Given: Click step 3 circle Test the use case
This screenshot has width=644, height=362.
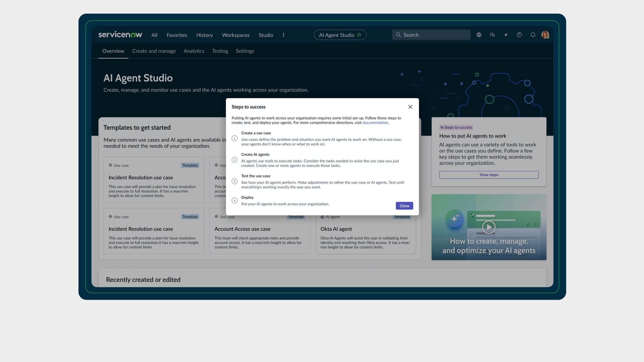Looking at the screenshot, I should coord(234,181).
